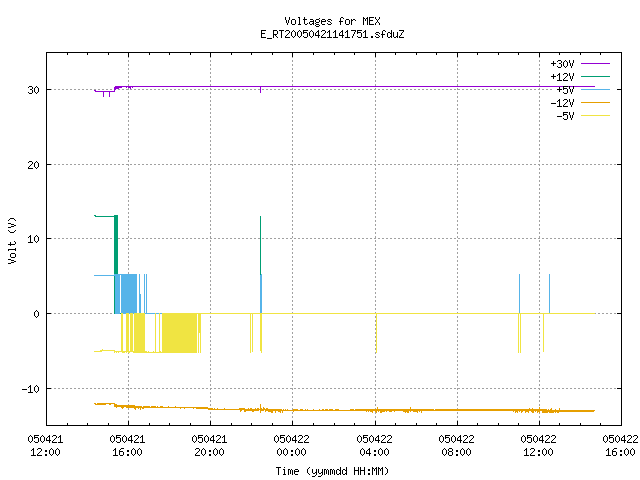Click the x-axis tick 050422 12:00
Screen dimensions: 640x480
(538, 446)
